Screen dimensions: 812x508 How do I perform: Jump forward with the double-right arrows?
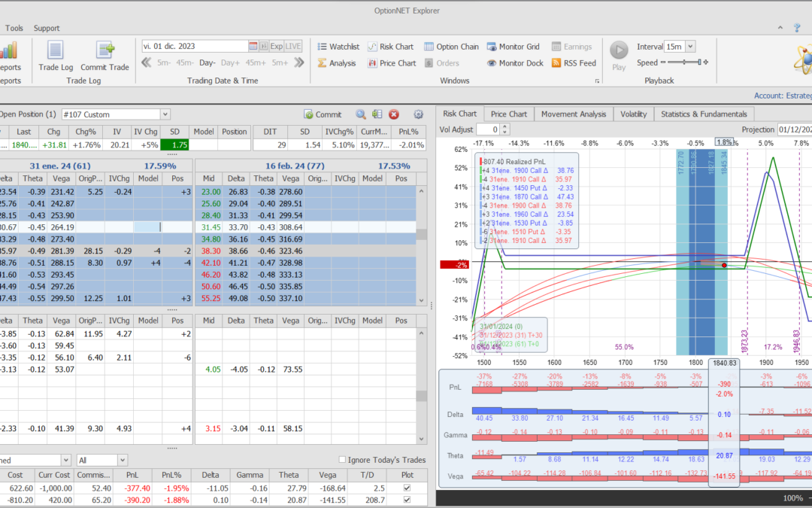298,62
